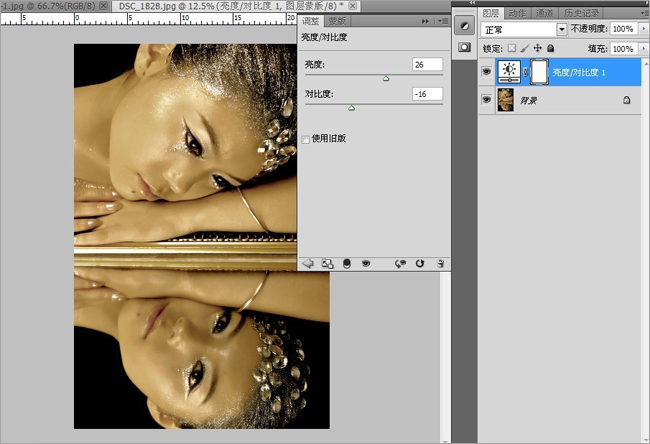Reset adjustment to defaults icon

[420, 263]
